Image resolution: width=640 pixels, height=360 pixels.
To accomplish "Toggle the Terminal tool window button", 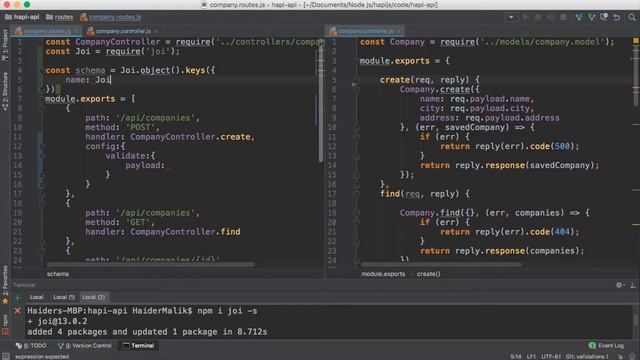I will tap(138, 346).
